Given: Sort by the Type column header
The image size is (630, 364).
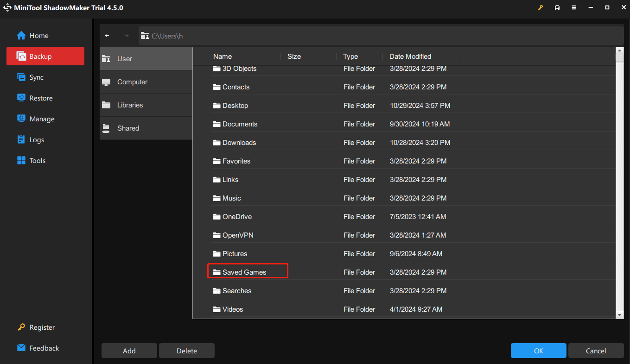Looking at the screenshot, I should 350,56.
